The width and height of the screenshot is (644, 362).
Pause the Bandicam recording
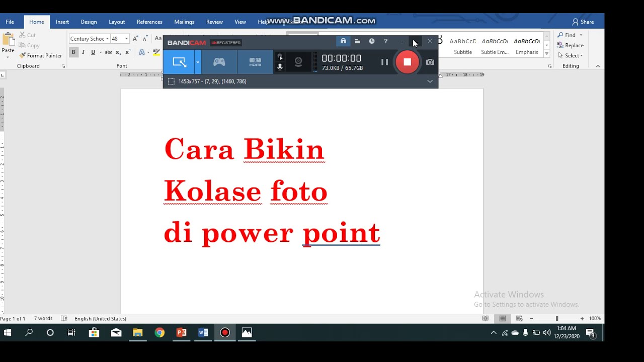click(x=384, y=62)
